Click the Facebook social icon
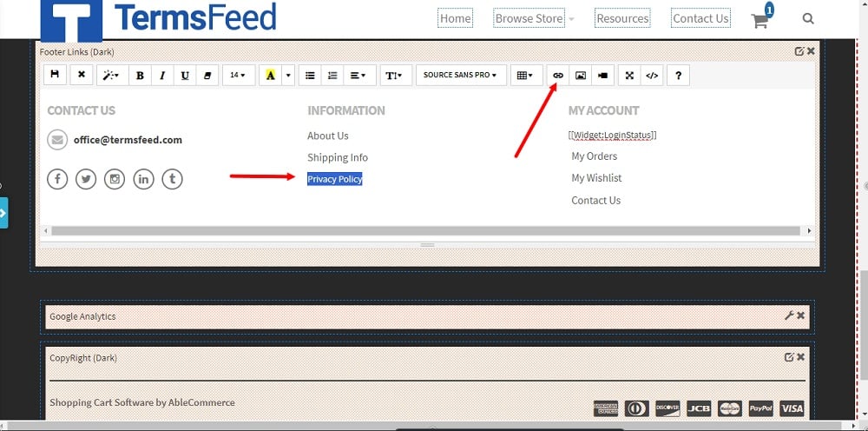Image resolution: width=868 pixels, height=431 pixels. tap(57, 179)
